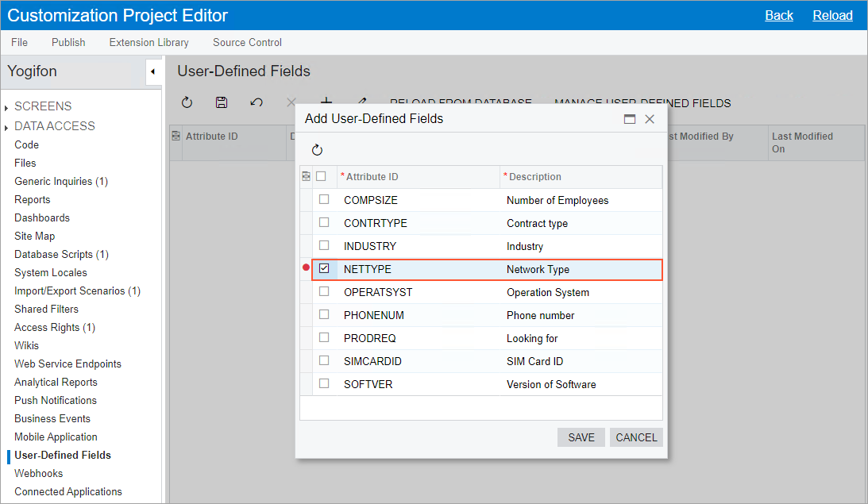Click the refresh icon in the dialog toolbar
The height and width of the screenshot is (504, 868).
click(317, 150)
